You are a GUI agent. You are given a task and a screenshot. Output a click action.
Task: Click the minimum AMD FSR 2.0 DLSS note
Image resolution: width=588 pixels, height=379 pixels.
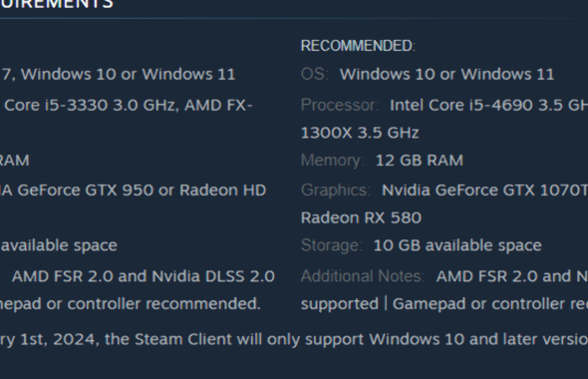[x=144, y=276]
